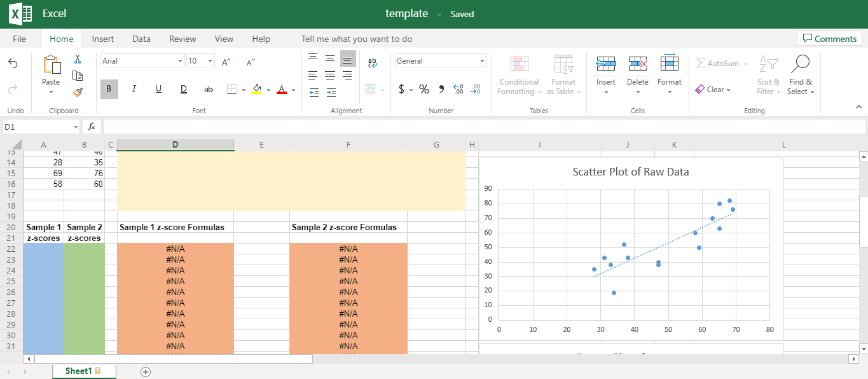The width and height of the screenshot is (868, 379).
Task: Select the Center alignment icon
Action: click(x=329, y=75)
